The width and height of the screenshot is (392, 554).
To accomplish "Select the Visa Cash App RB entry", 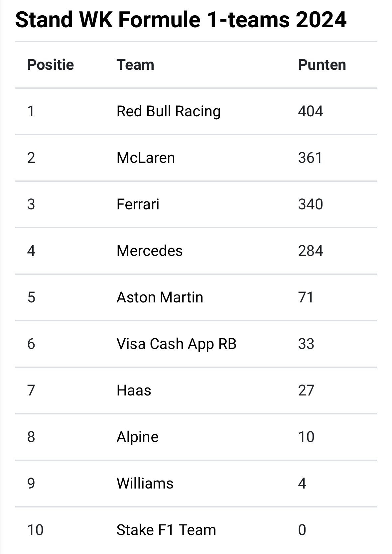I will [x=177, y=344].
